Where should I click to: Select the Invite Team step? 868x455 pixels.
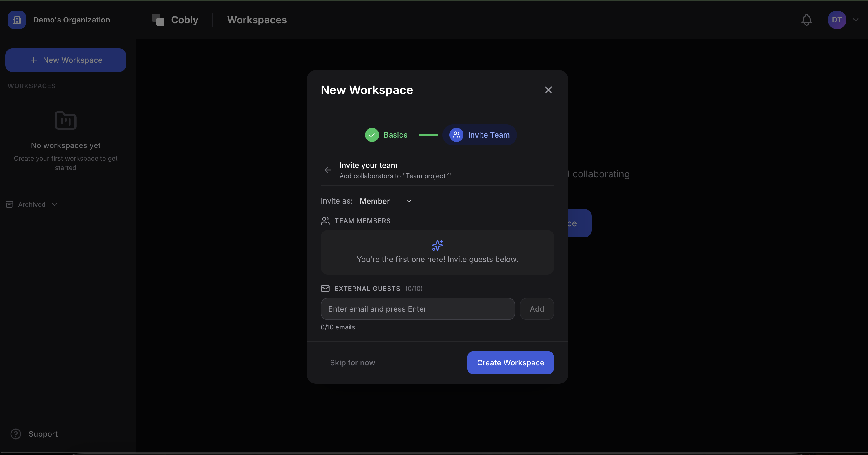pos(480,135)
